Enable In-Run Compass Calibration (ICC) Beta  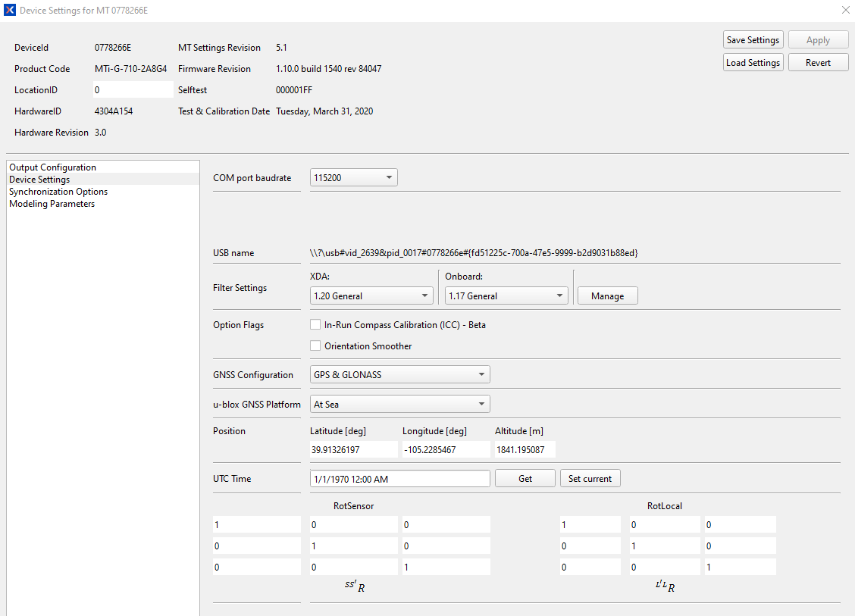[x=315, y=324]
